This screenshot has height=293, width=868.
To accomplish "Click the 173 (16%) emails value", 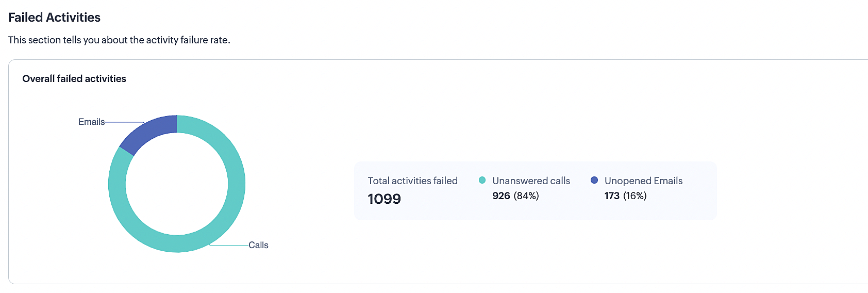I will (625, 196).
